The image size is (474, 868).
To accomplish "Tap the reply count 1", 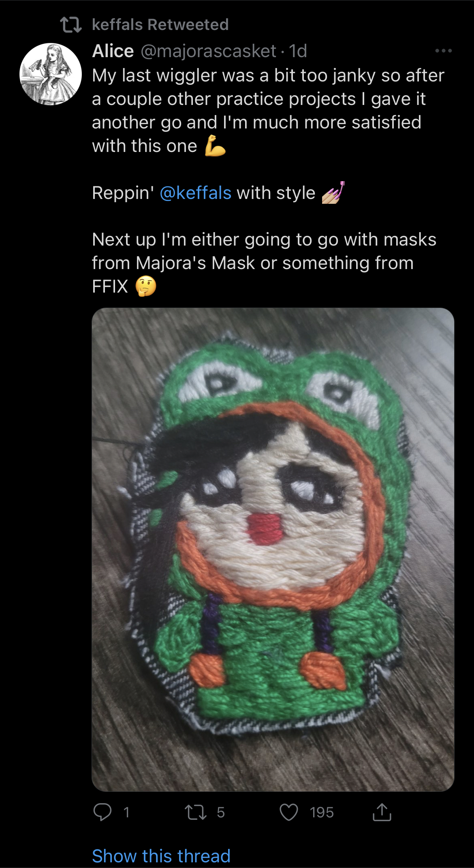I will (126, 812).
